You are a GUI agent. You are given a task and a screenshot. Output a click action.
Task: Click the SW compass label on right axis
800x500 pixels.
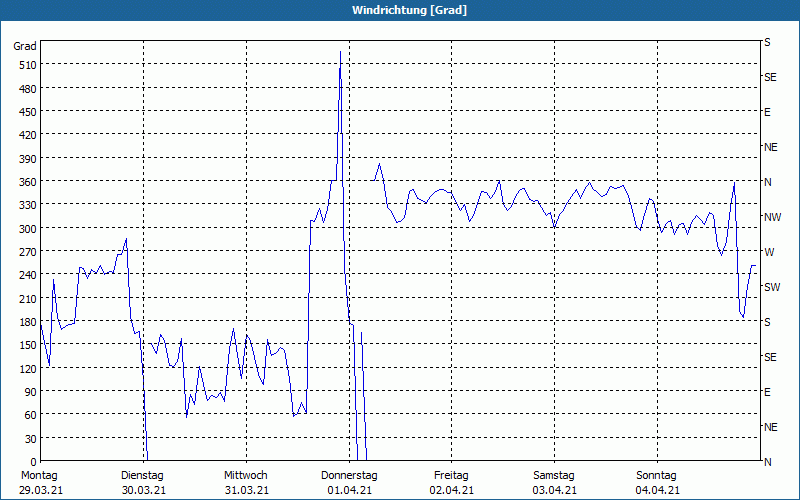coord(772,287)
